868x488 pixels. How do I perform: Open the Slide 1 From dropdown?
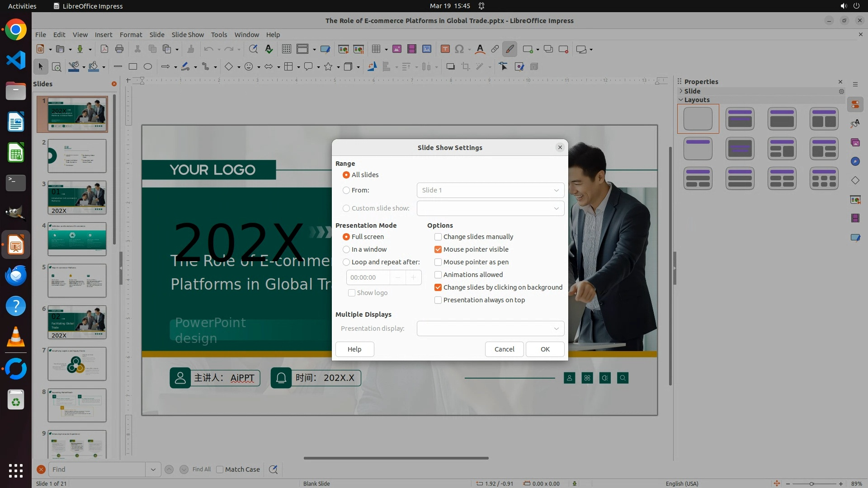tap(491, 190)
